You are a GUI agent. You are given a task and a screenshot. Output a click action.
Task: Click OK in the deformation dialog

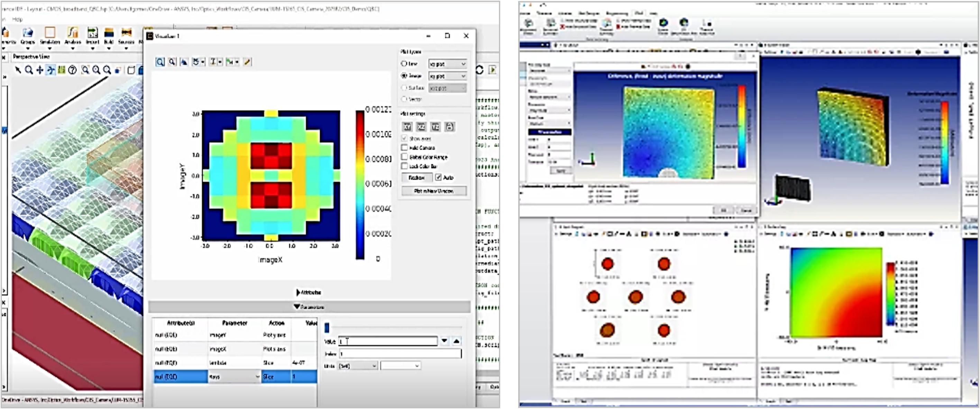[723, 210]
